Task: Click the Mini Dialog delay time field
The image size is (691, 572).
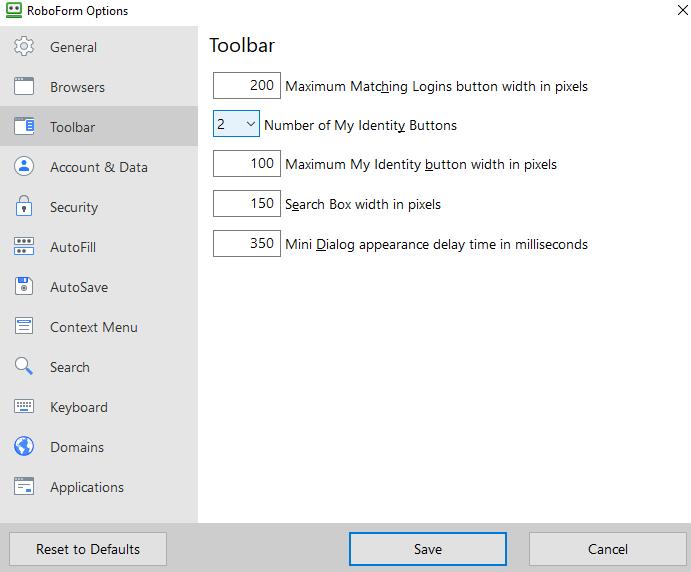Action: (x=247, y=244)
